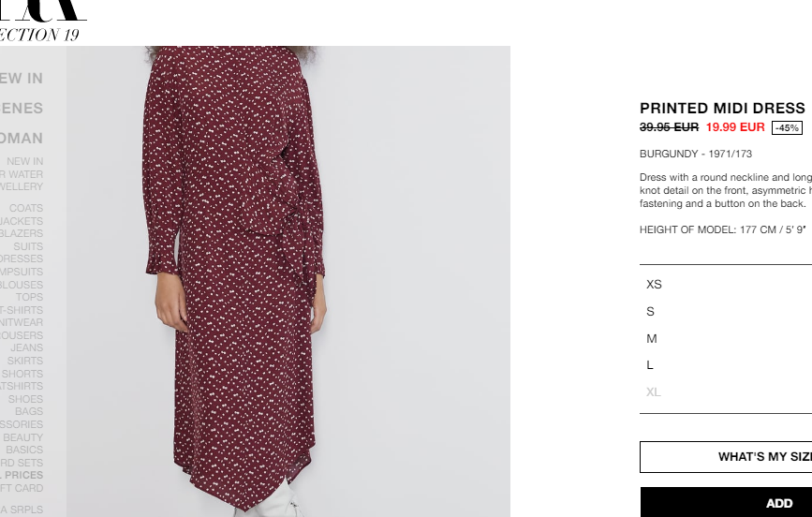Browse the JEANS category

tap(27, 348)
